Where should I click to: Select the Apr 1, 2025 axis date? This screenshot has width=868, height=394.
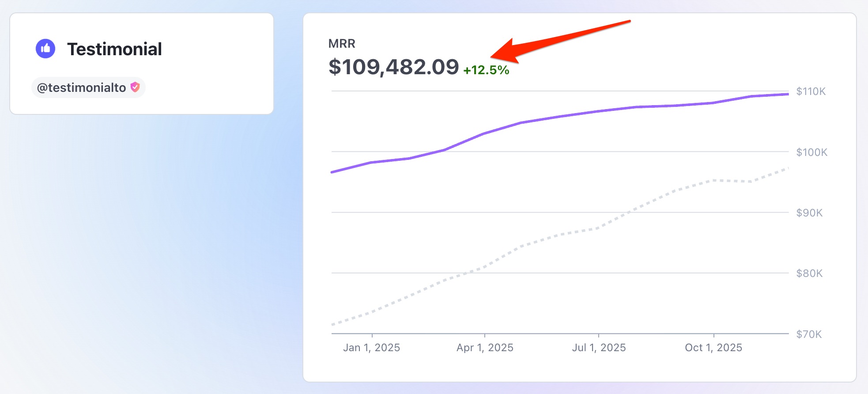point(485,348)
